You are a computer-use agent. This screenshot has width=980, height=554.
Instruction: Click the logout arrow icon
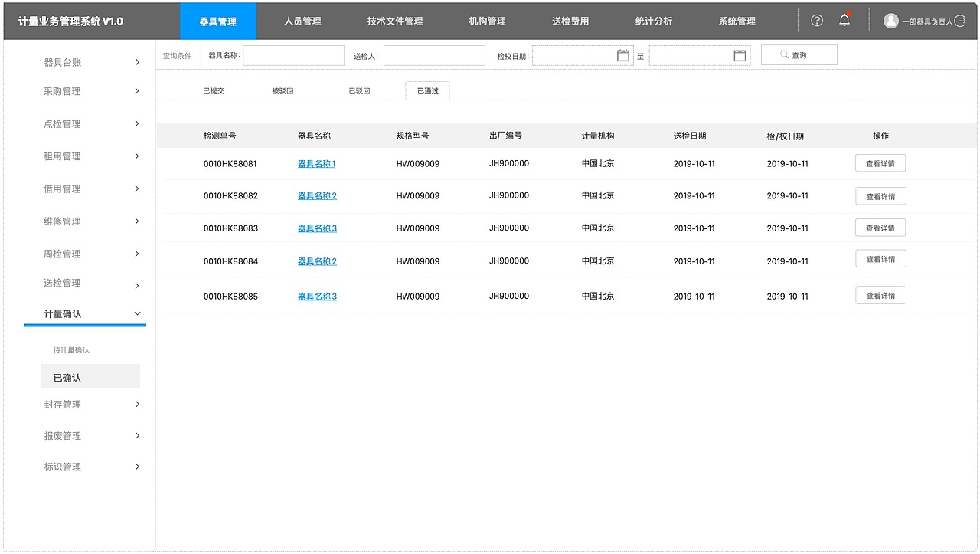click(961, 21)
